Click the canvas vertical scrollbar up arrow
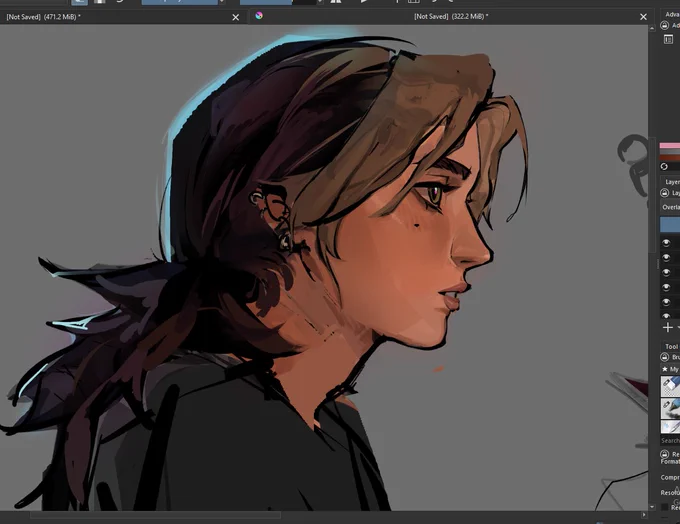Image resolution: width=680 pixels, height=524 pixels. click(652, 28)
